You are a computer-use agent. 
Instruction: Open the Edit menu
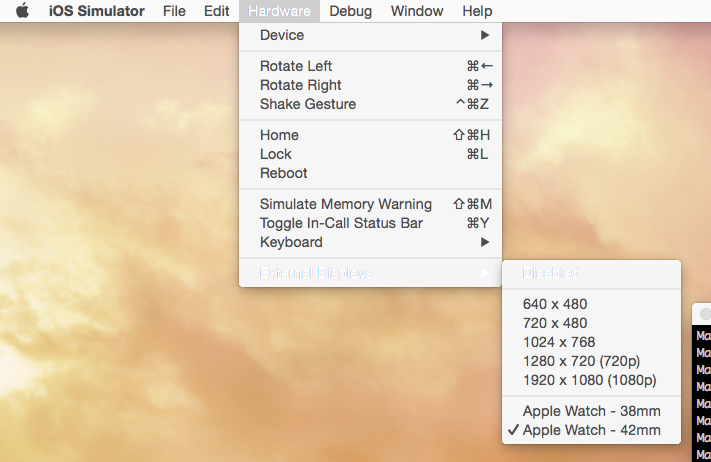pos(216,11)
